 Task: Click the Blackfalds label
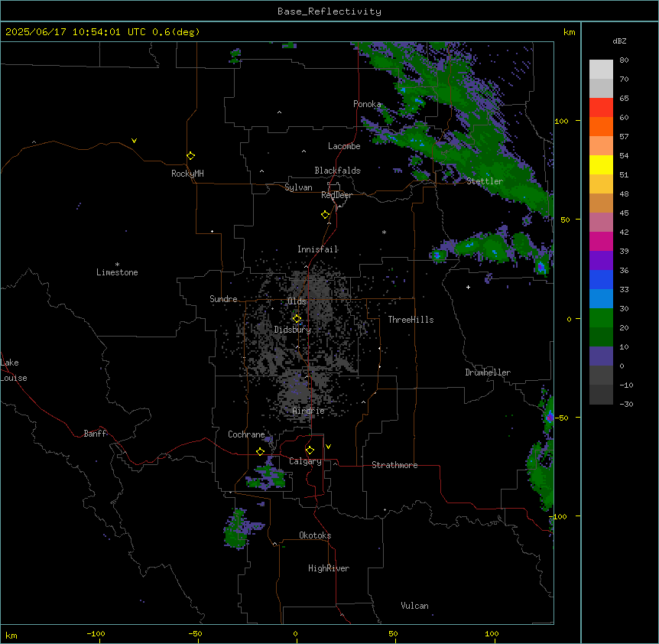337,171
